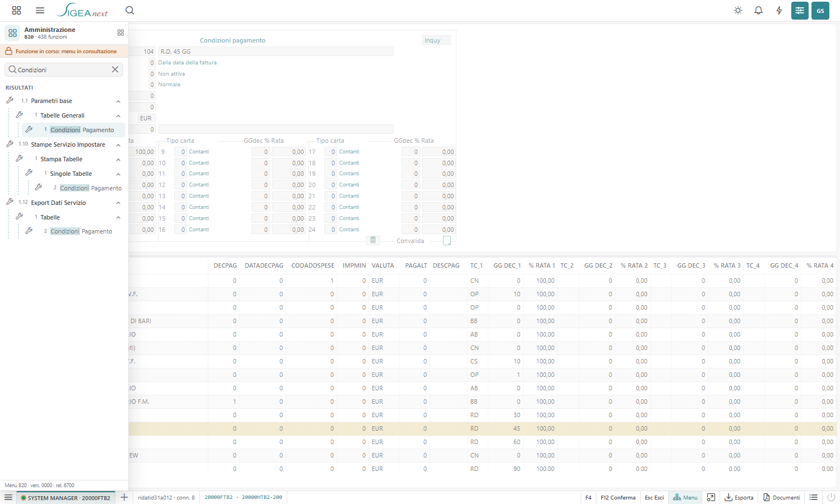Switch light theme with the sun icon
This screenshot has height=504, width=840.
click(x=738, y=10)
